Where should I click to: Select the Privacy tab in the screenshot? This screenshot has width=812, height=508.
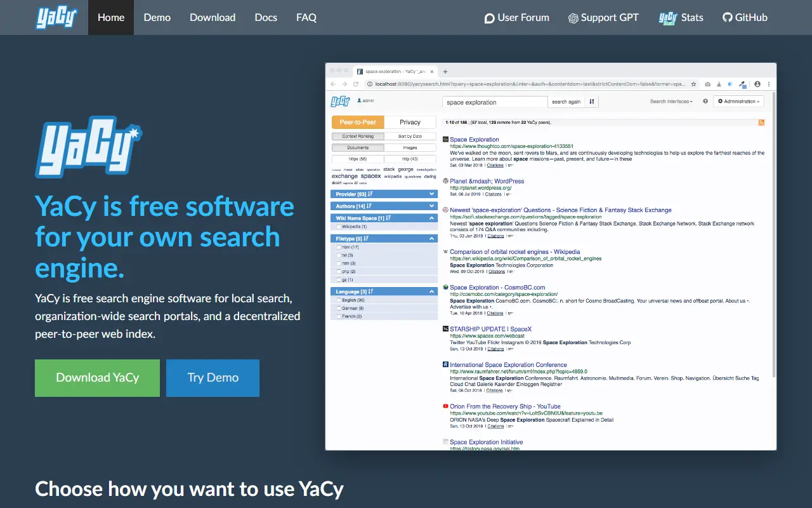[x=410, y=122]
